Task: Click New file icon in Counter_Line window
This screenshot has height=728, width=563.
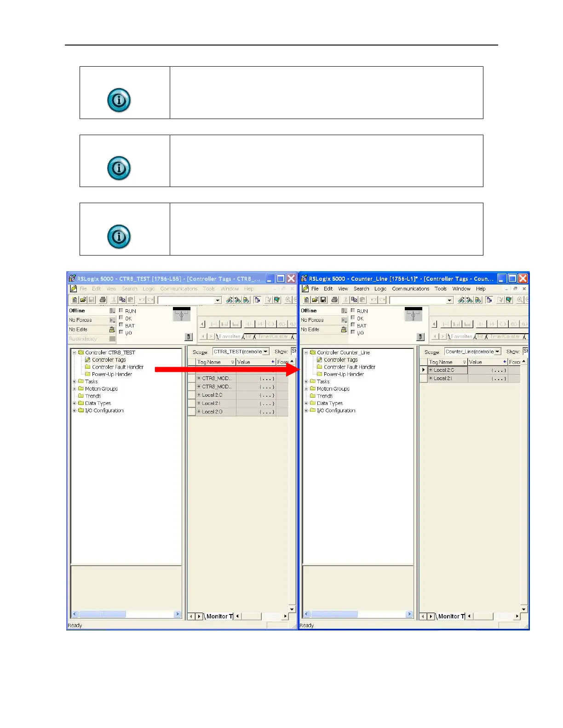Action: [x=306, y=300]
